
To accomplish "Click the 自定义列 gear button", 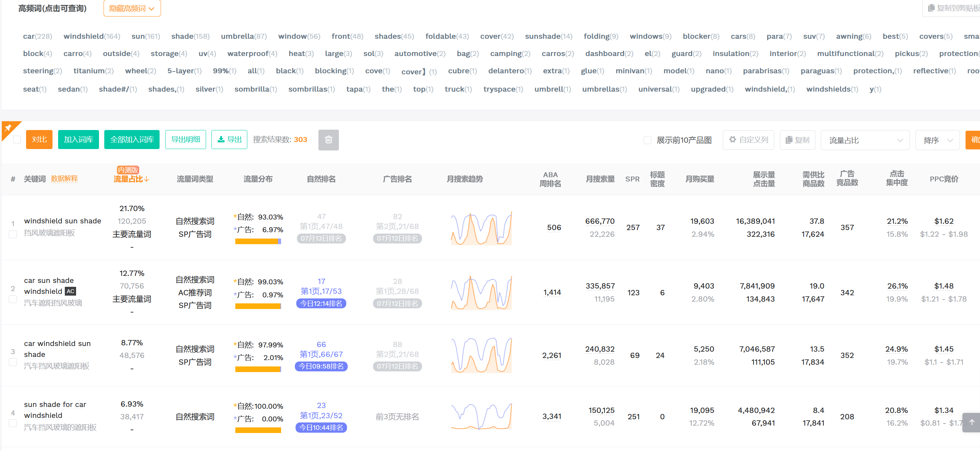I will point(748,140).
